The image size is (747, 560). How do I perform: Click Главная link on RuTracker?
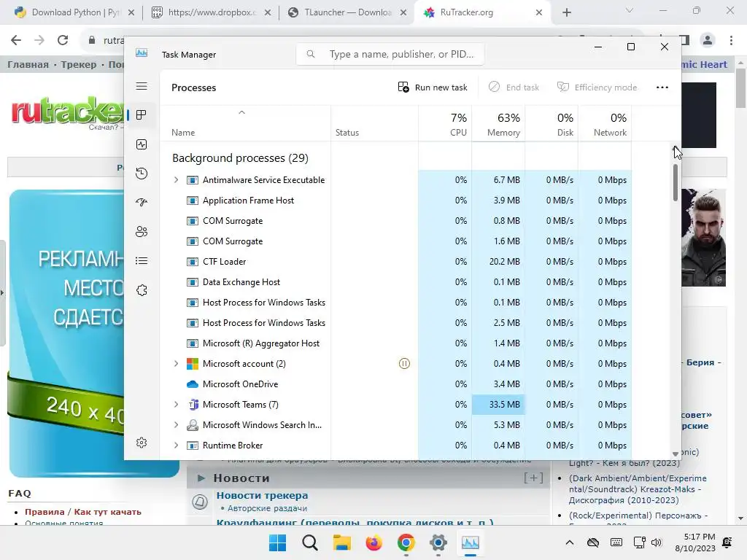(x=28, y=65)
